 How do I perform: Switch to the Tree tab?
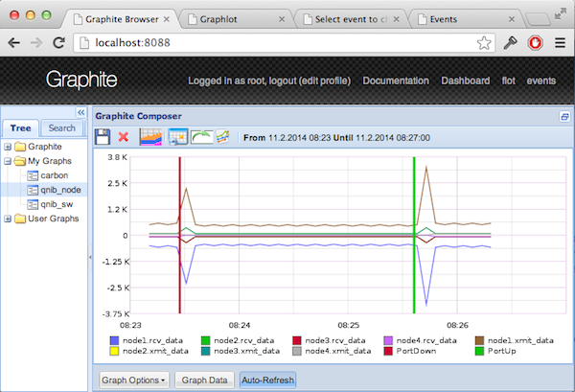click(x=20, y=128)
